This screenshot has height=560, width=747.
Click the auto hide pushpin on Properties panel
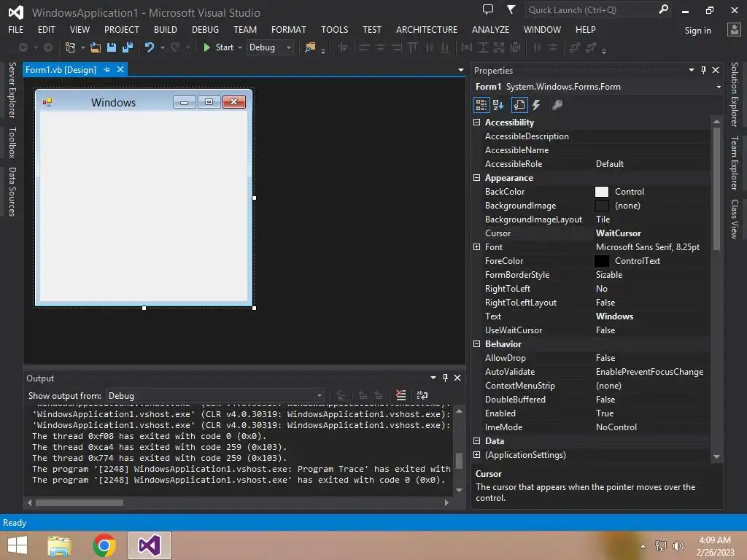(703, 70)
